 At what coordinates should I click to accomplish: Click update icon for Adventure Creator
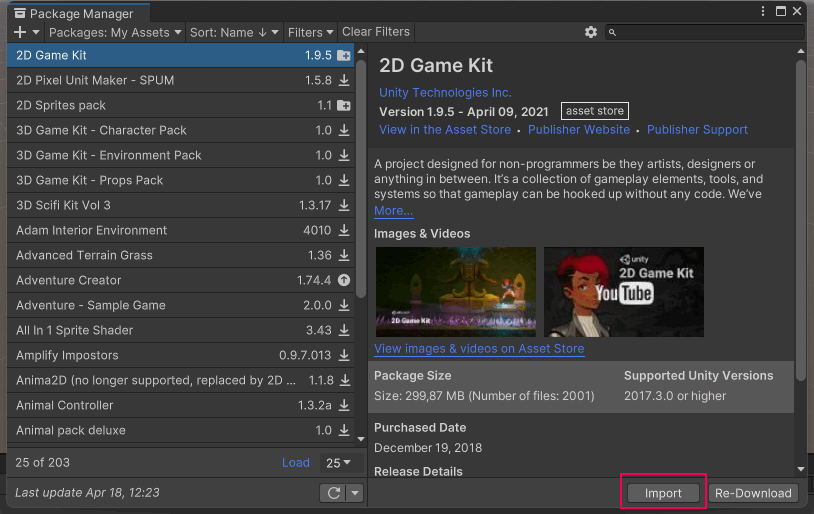coord(344,280)
